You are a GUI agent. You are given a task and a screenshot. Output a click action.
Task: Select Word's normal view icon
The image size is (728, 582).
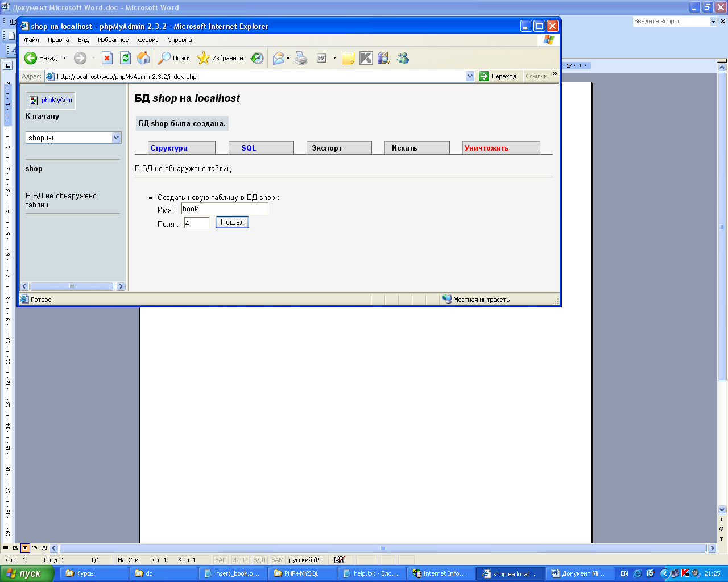click(6, 548)
